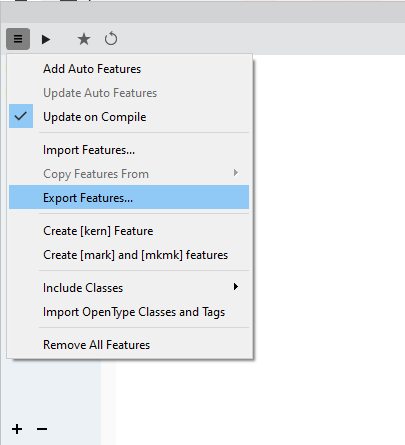Expand the Include Classes submenu arrow

pyautogui.click(x=236, y=287)
